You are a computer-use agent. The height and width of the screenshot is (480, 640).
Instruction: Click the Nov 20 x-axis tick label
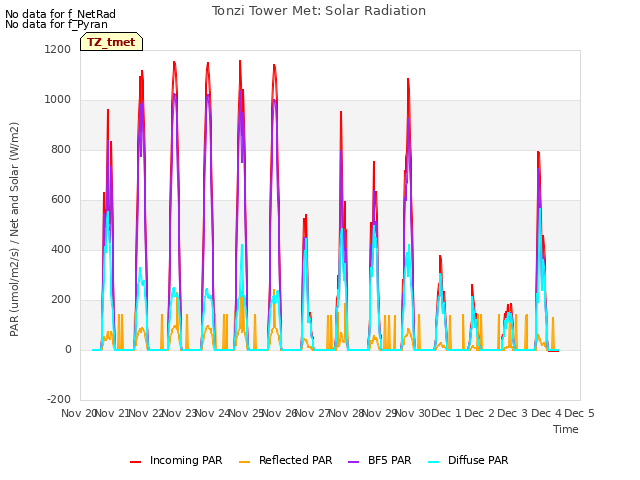(x=78, y=413)
